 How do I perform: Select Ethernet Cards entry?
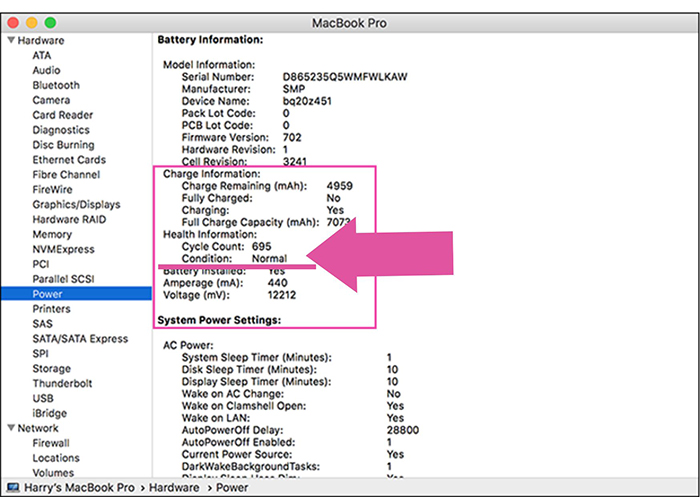(x=69, y=159)
